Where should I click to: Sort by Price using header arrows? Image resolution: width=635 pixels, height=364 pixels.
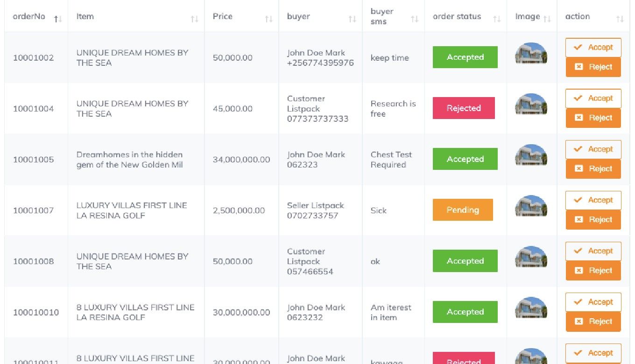268,19
